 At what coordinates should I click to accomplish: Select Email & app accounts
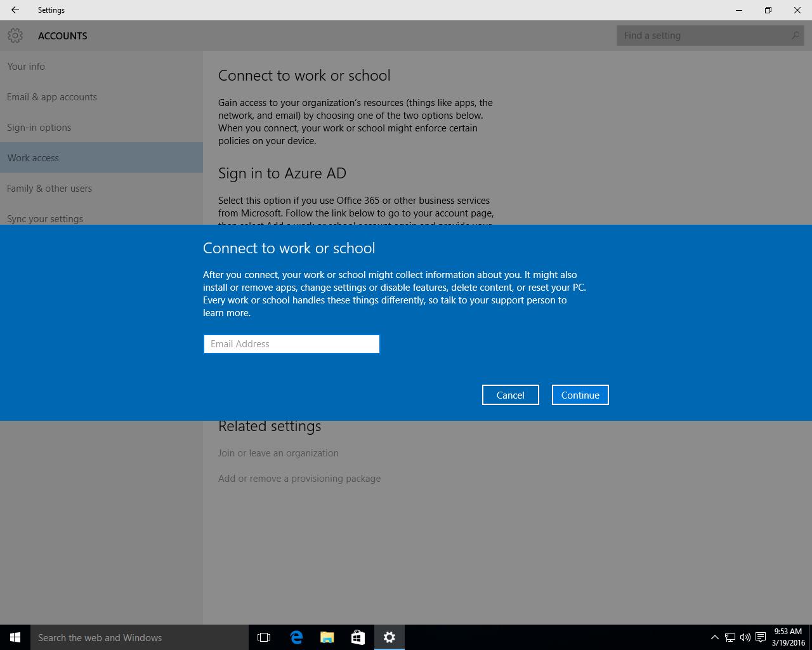click(101, 96)
